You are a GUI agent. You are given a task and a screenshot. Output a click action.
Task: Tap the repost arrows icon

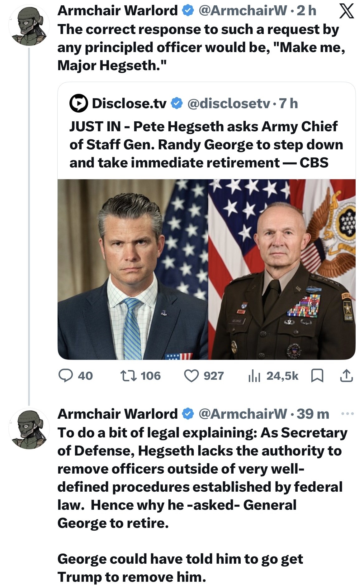point(129,376)
